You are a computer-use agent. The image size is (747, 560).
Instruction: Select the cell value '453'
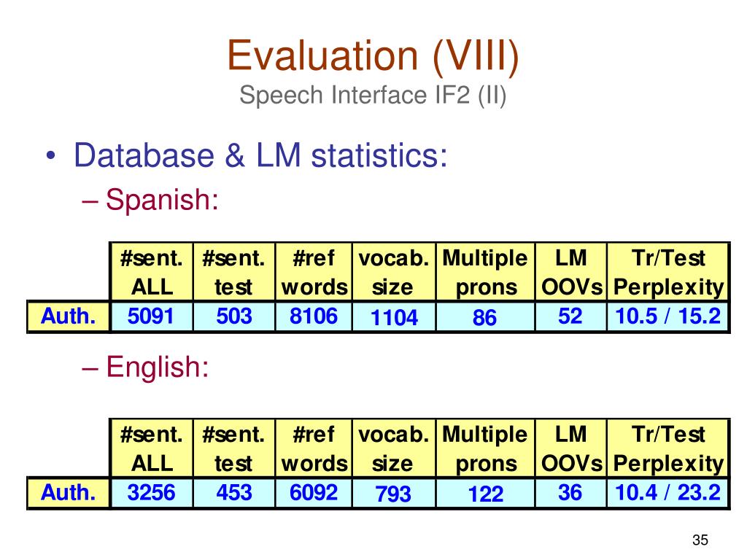tap(234, 492)
